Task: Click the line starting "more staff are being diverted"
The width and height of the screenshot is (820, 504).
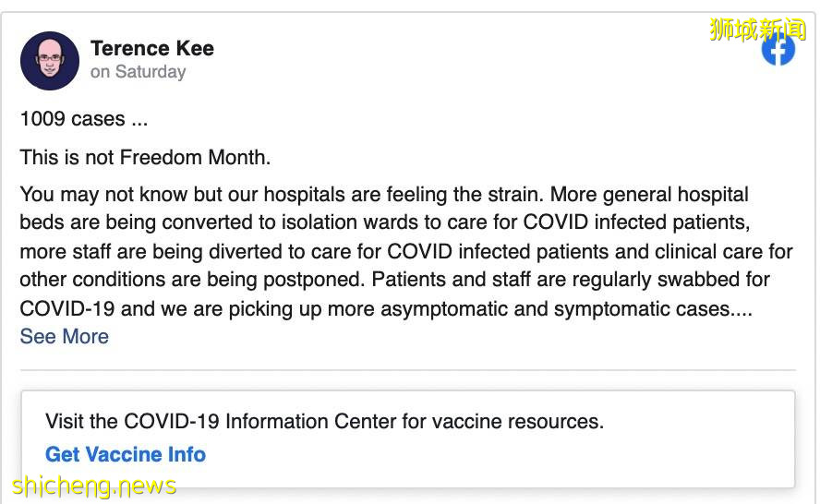Action: pyautogui.click(x=406, y=251)
